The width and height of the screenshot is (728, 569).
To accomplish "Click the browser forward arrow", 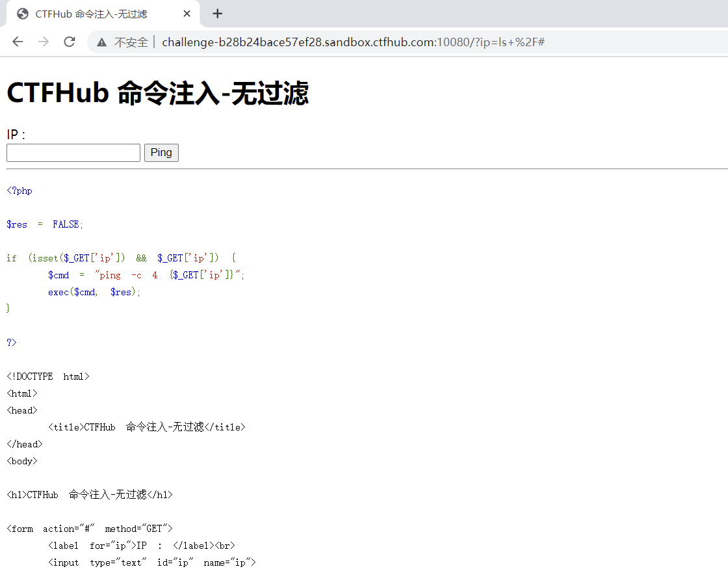I will coord(44,42).
